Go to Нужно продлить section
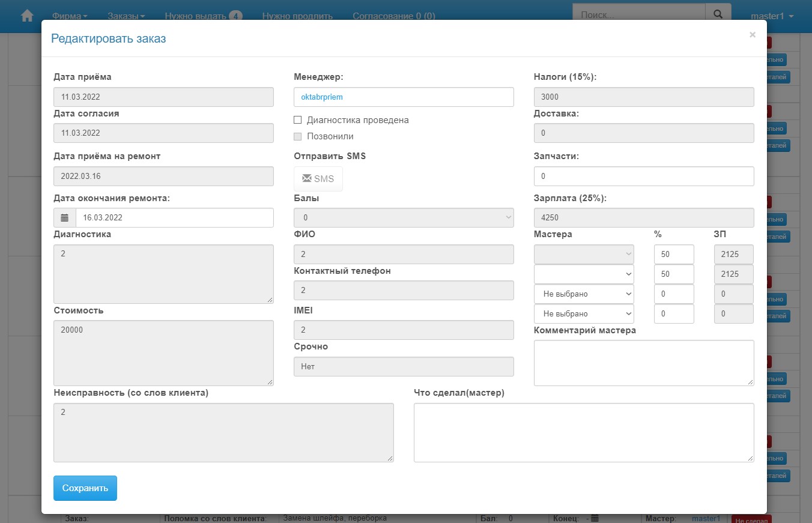This screenshot has height=523, width=812. pyautogui.click(x=297, y=16)
